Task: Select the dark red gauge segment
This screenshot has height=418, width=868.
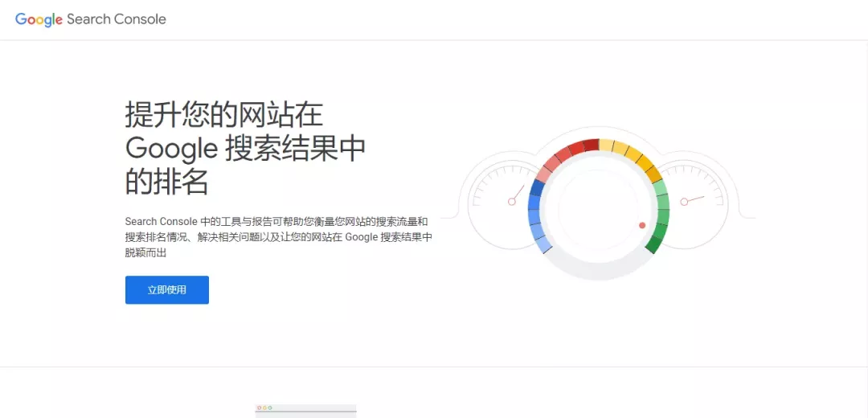Action: pos(591,145)
